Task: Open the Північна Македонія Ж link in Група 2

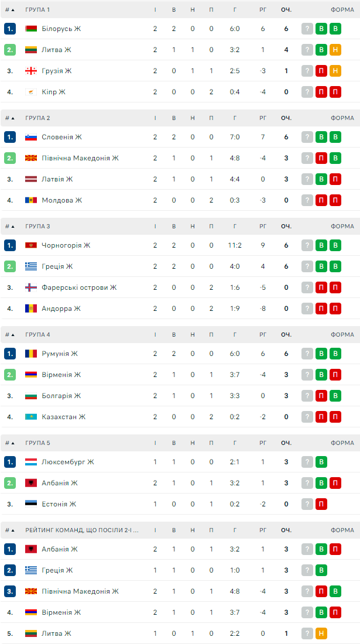Action: pos(80,158)
